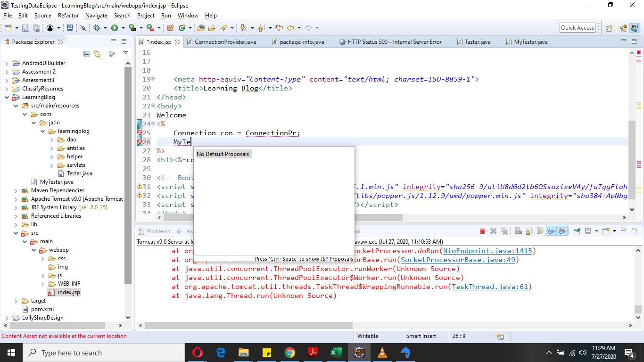Pin the Console view

(x=576, y=231)
